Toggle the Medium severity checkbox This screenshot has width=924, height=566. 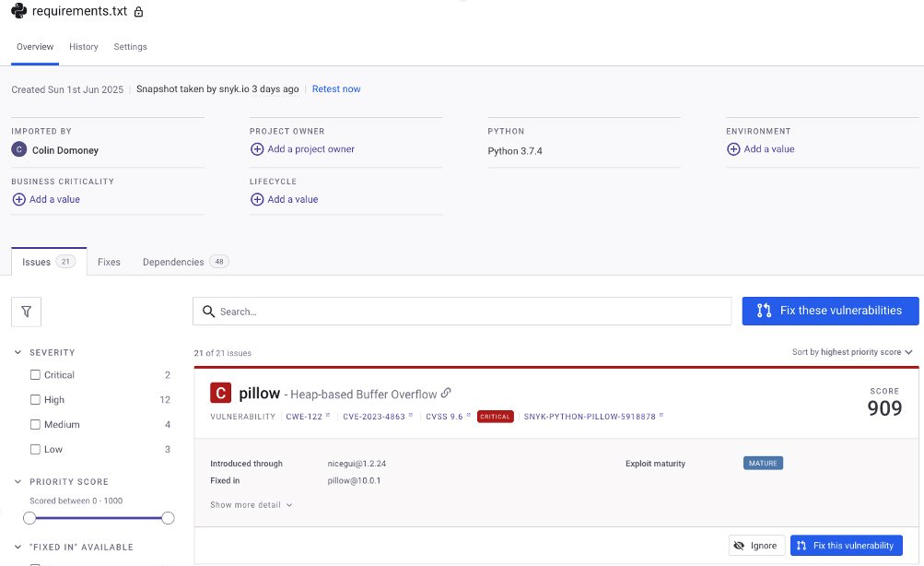pos(35,425)
